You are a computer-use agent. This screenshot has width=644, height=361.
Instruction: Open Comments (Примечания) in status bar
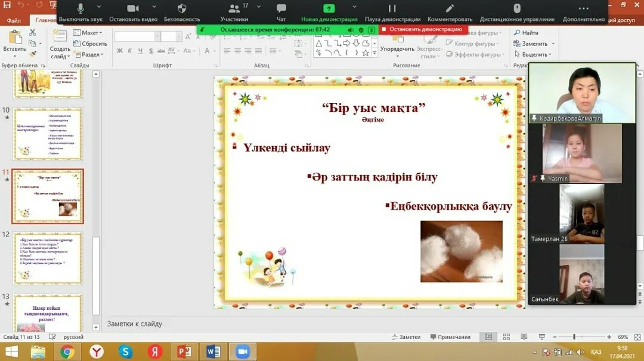tap(450, 337)
